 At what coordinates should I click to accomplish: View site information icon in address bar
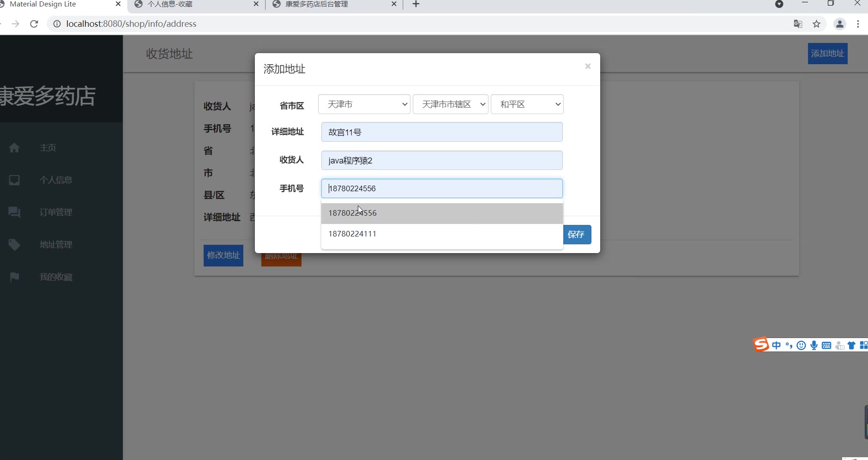[x=57, y=24]
